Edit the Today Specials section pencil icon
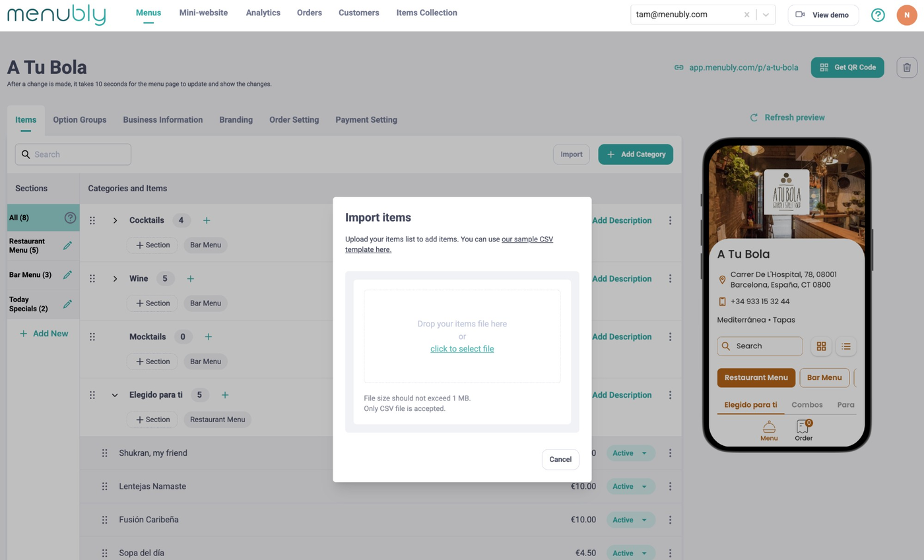Viewport: 924px width, 560px height. (67, 304)
